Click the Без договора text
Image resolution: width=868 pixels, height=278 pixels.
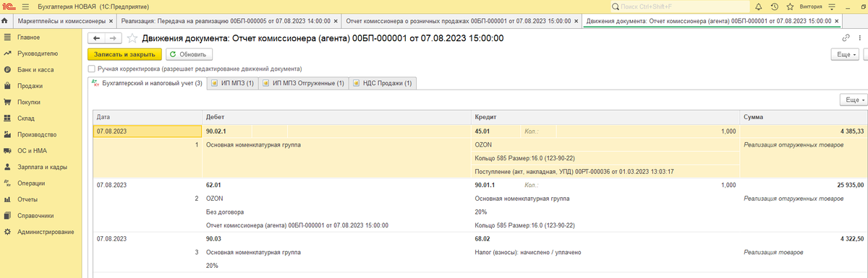coord(225,212)
